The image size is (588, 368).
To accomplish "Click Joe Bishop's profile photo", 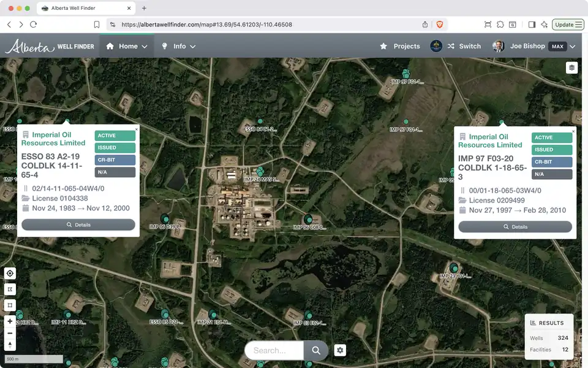I will click(498, 46).
